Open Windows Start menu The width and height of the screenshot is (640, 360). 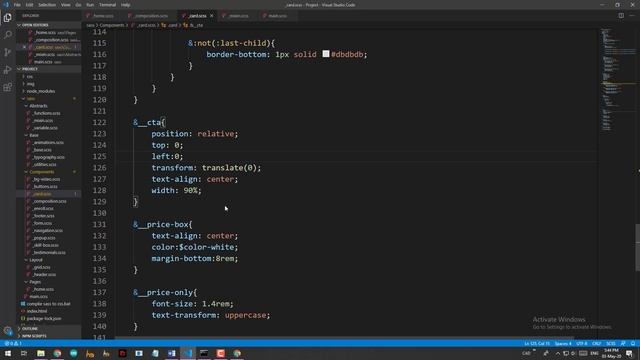coord(8,353)
